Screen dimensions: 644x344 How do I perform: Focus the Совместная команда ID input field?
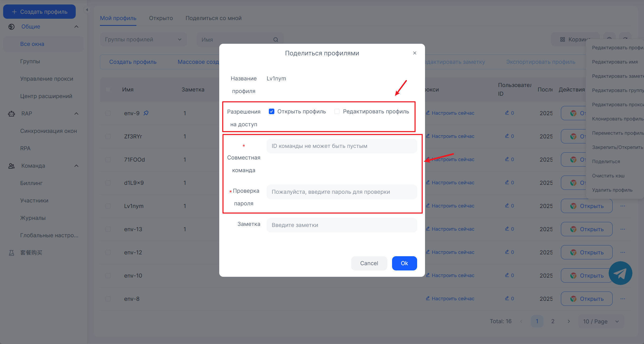click(x=342, y=146)
